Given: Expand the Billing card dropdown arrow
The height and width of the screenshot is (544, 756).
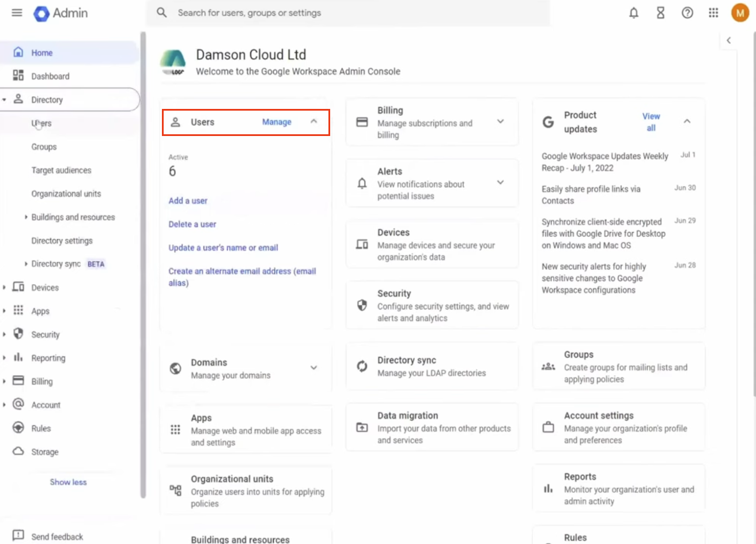Looking at the screenshot, I should click(x=501, y=122).
